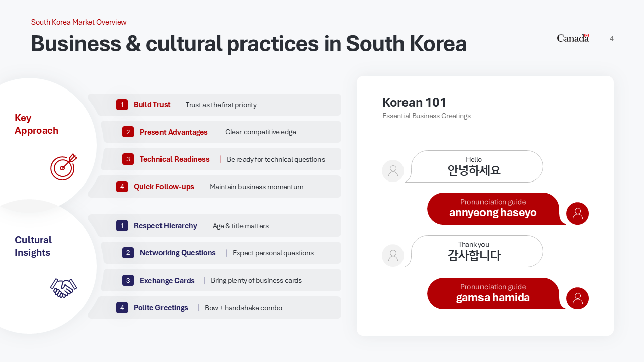Click the South Korea Market Overview subtitle
The width and height of the screenshot is (644, 362).
tap(78, 22)
